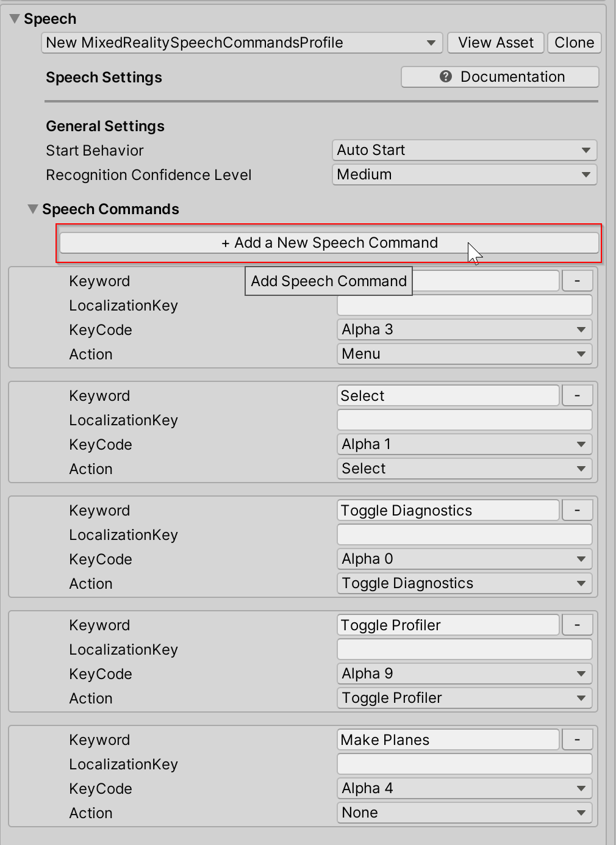This screenshot has width=616, height=845.
Task: Open the Alpha 9 KeyCode dropdown
Action: 465,674
